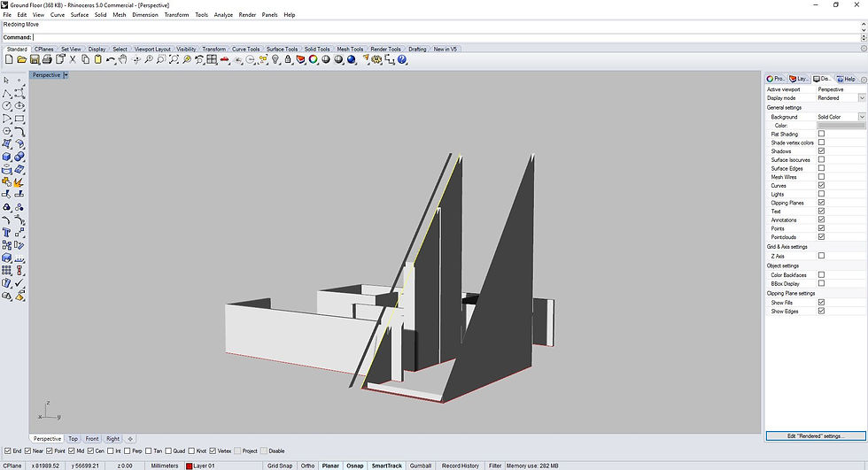Switch to the Top viewport tab
This screenshot has height=470, width=868.
click(x=73, y=438)
